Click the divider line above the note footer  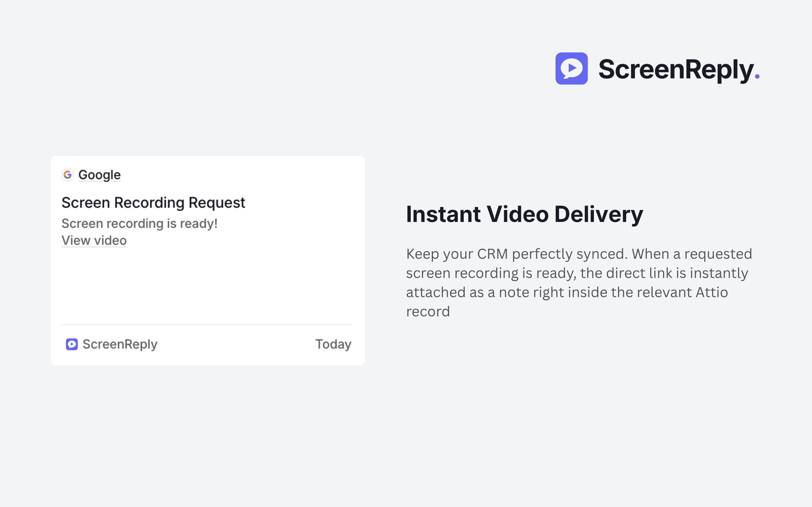tap(206, 325)
